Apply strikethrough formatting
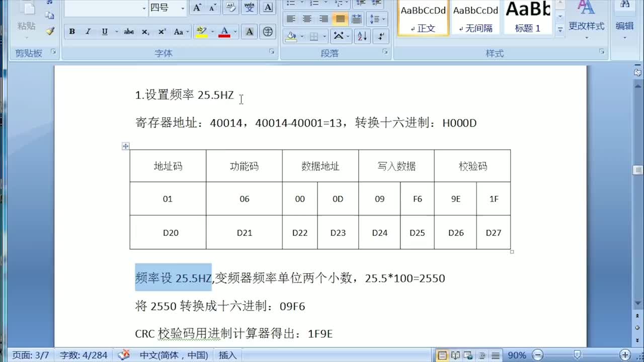This screenshot has width=644, height=362. tap(129, 32)
